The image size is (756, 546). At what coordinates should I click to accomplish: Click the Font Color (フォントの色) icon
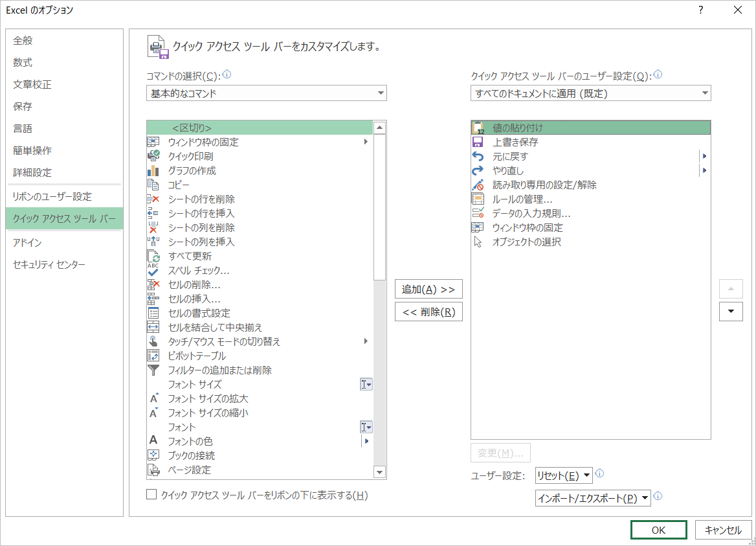pos(153,440)
